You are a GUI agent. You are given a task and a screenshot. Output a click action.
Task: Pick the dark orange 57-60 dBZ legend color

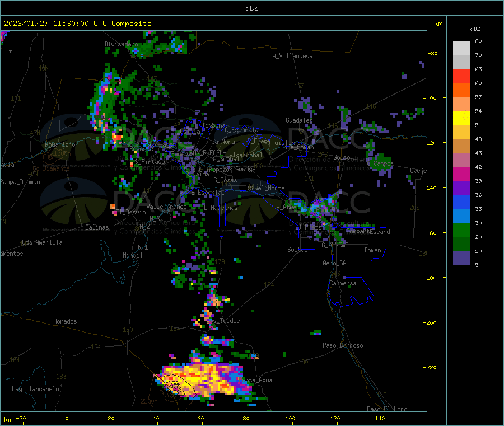pos(461,90)
